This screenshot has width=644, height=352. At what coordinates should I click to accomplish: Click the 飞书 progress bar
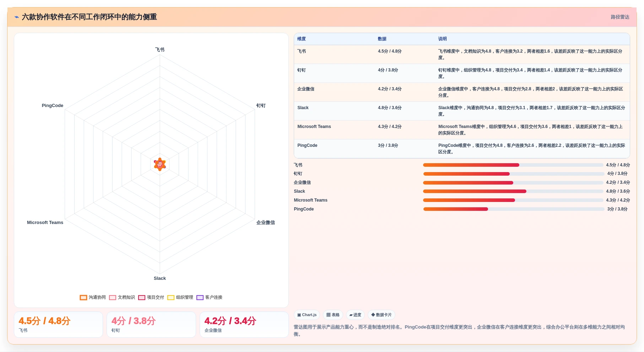(513, 165)
